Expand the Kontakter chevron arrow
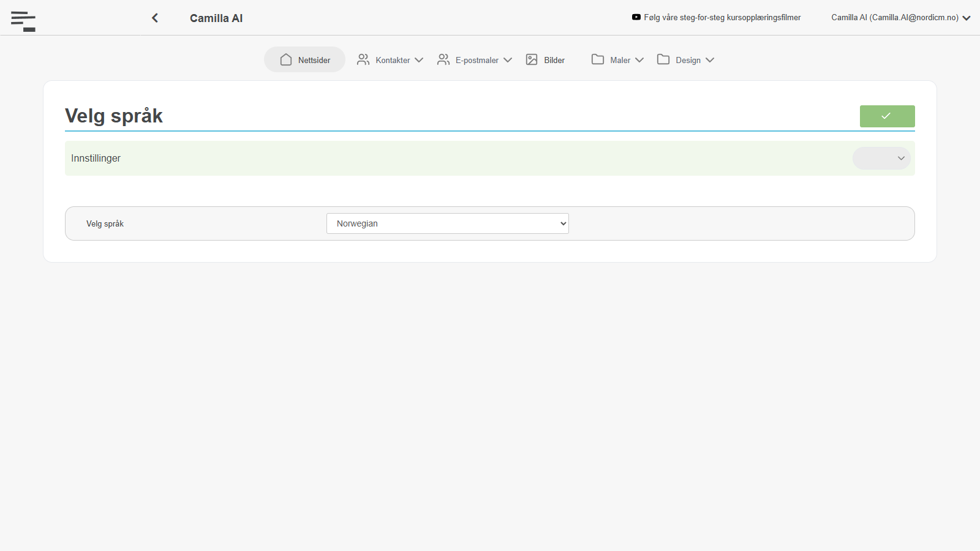980x551 pixels. coord(419,60)
